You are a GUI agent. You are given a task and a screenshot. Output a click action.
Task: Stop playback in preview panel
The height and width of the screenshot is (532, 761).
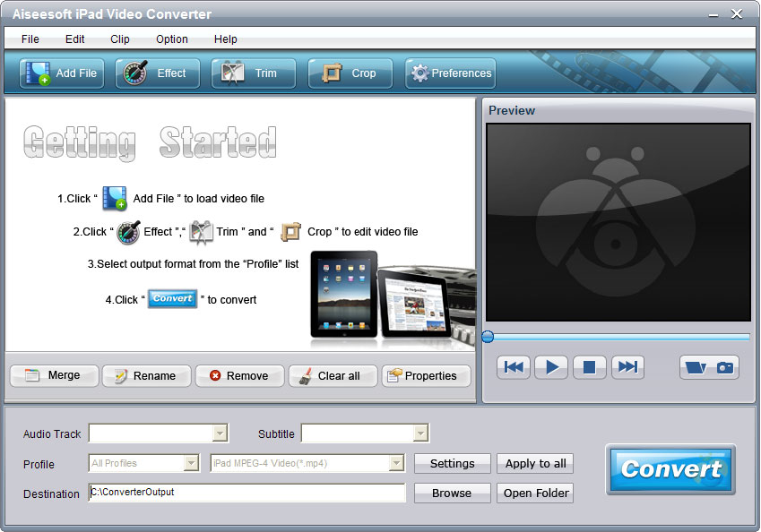(x=589, y=366)
